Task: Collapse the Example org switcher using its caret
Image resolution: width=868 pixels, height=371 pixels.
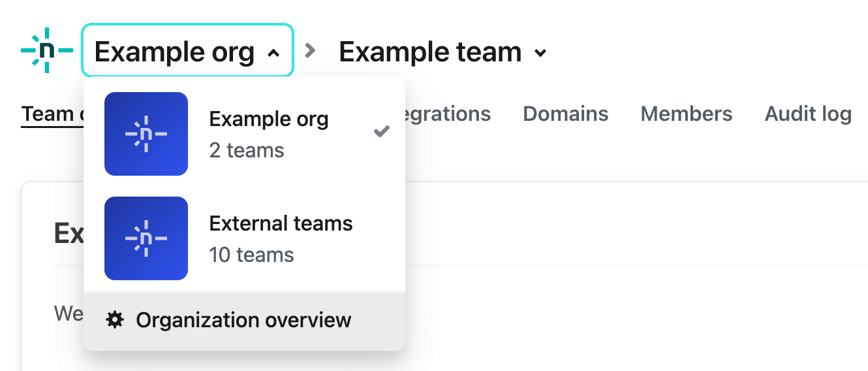Action: click(274, 54)
